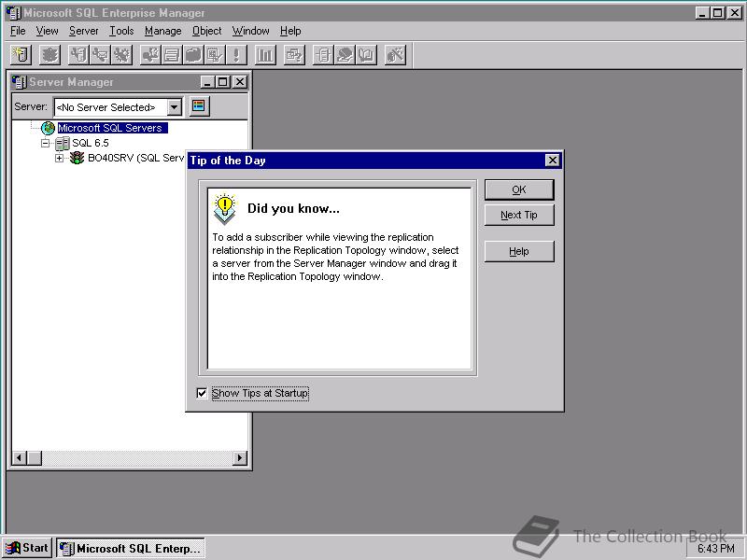Click the Enterprise Manager title bar application icon
This screenshot has width=747, height=560.
pos(14,13)
